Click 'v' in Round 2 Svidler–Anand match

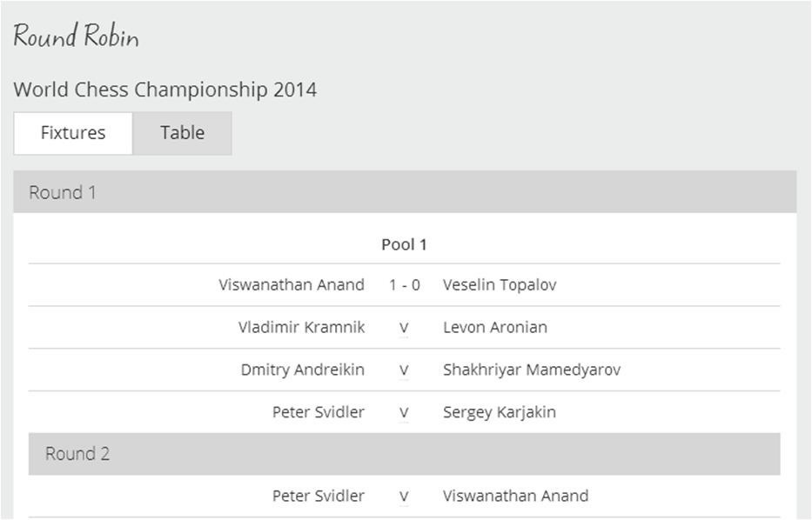[404, 497]
